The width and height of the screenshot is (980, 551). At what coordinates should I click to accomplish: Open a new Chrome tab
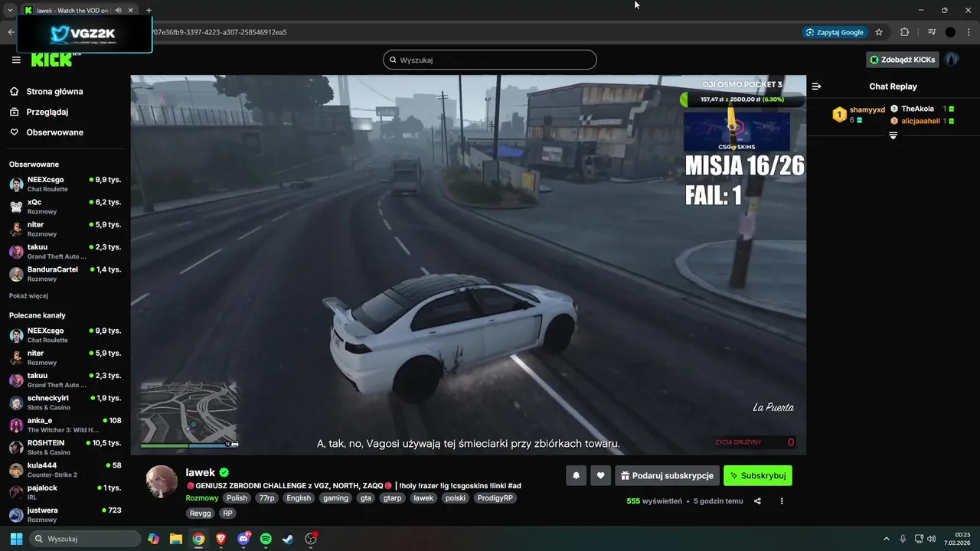149,10
